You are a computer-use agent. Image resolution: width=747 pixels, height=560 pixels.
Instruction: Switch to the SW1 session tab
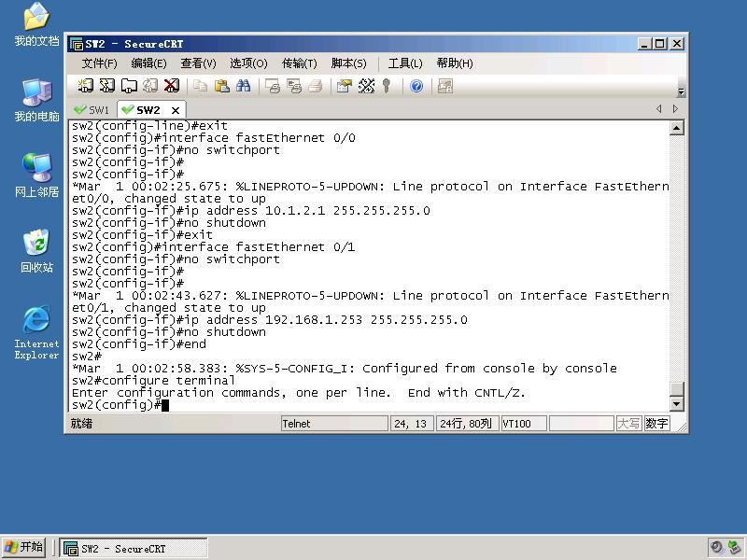pos(92,110)
